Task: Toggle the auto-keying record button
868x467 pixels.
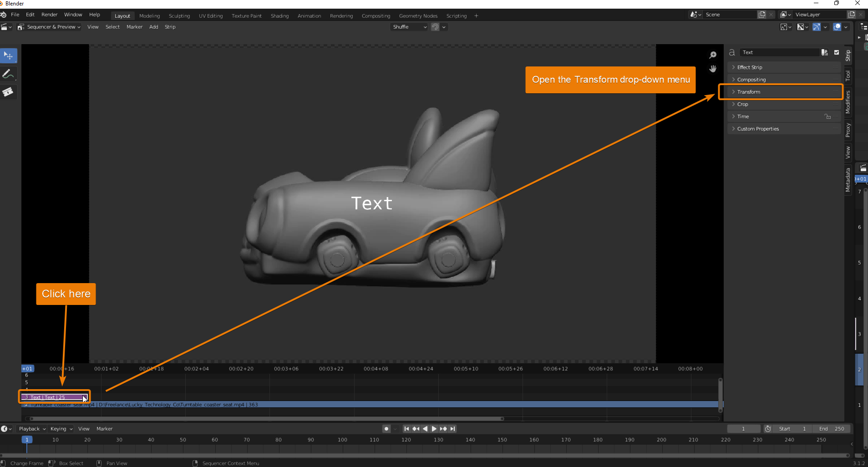Action: (x=386, y=429)
